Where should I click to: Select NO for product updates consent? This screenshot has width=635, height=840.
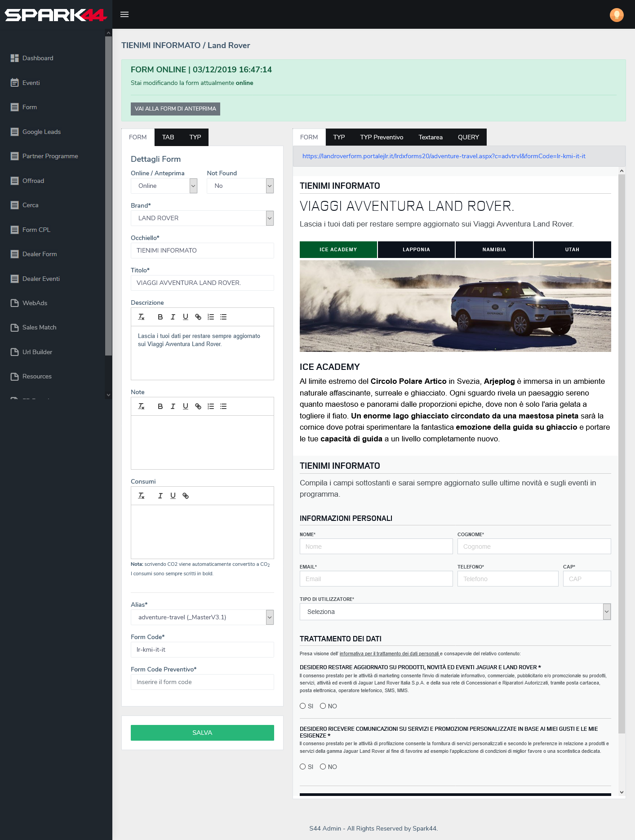click(x=323, y=706)
